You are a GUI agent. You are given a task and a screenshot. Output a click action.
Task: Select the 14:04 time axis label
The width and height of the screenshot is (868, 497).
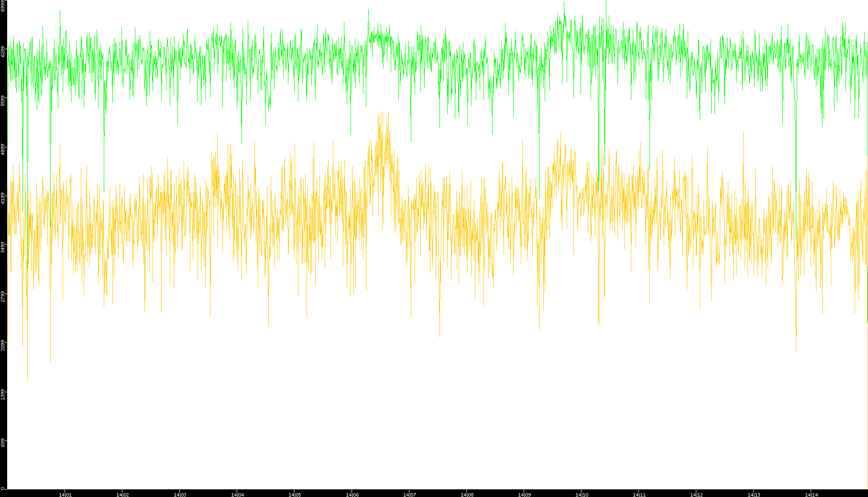(237, 495)
